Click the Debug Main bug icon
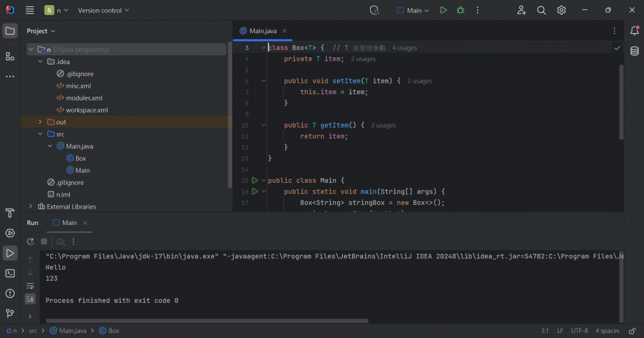This screenshot has width=644, height=338. 460,10
